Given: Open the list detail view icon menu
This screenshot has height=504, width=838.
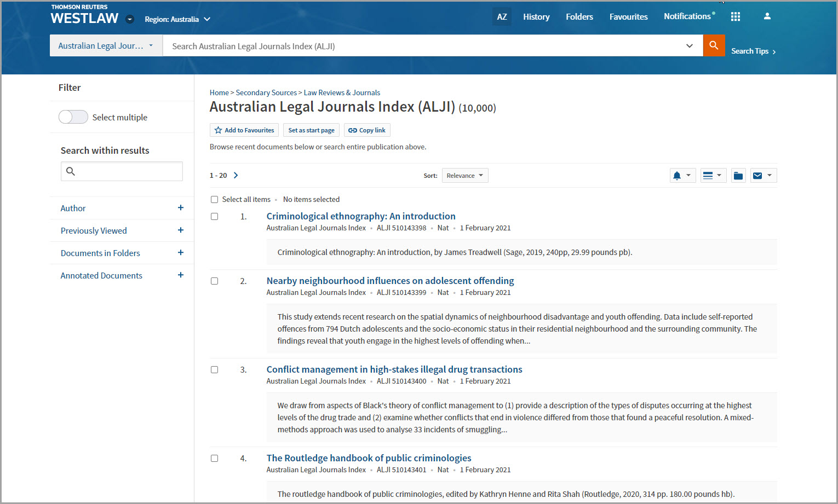Looking at the screenshot, I should tap(713, 176).
